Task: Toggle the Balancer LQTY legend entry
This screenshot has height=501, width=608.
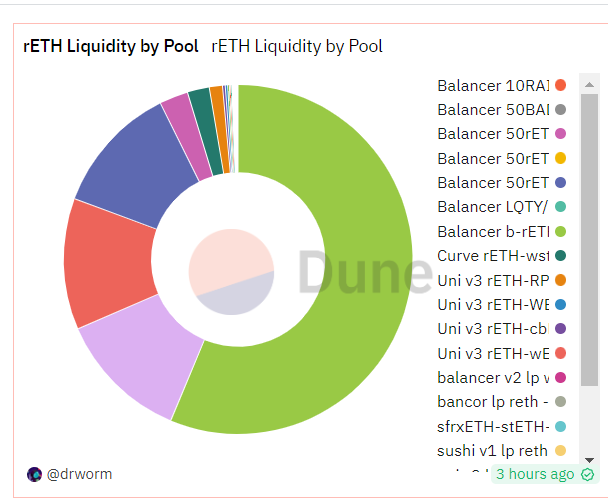Action: coord(493,207)
